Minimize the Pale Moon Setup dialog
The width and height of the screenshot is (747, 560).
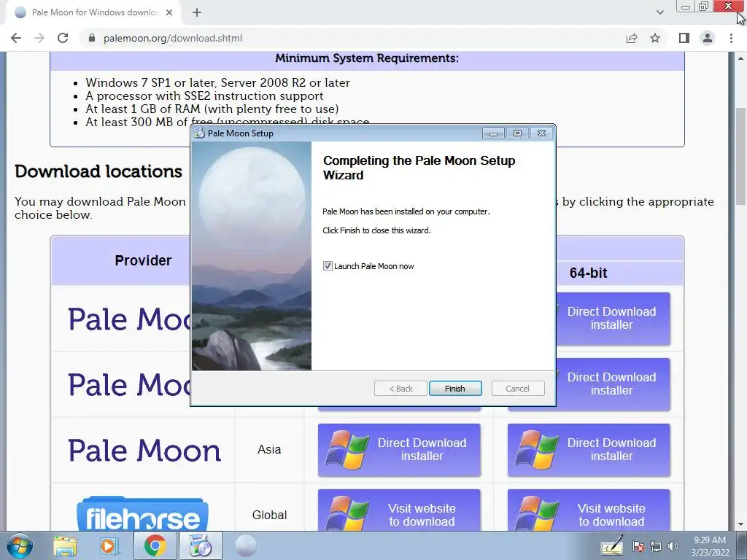pos(493,133)
